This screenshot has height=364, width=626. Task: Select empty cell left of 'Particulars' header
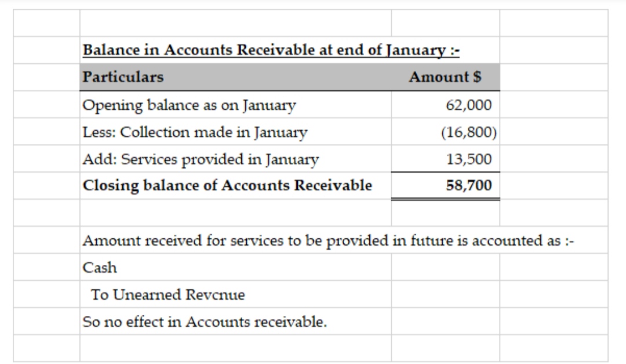46,77
